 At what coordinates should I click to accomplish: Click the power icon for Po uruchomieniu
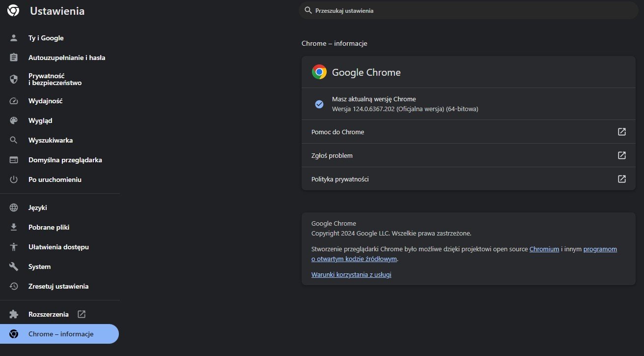(x=14, y=179)
